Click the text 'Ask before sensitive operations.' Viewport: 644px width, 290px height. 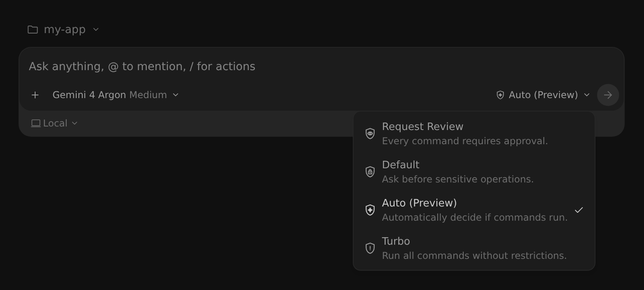click(x=458, y=179)
